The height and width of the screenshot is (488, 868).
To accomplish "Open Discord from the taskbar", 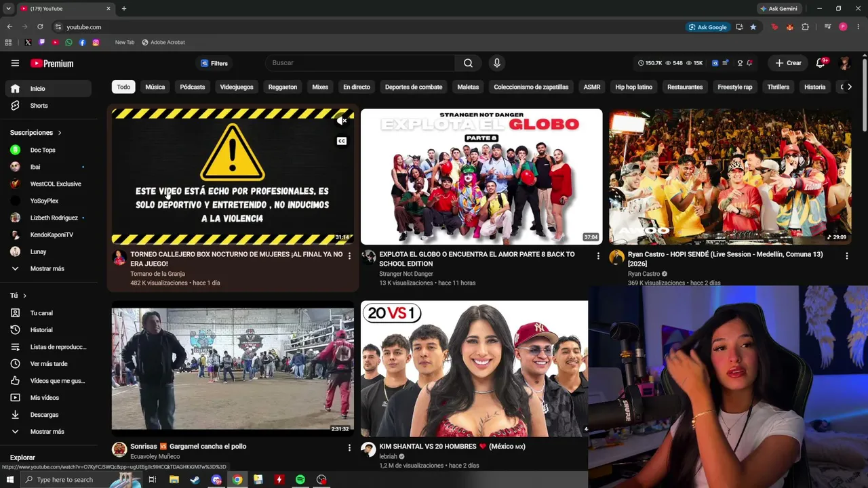I will (216, 480).
